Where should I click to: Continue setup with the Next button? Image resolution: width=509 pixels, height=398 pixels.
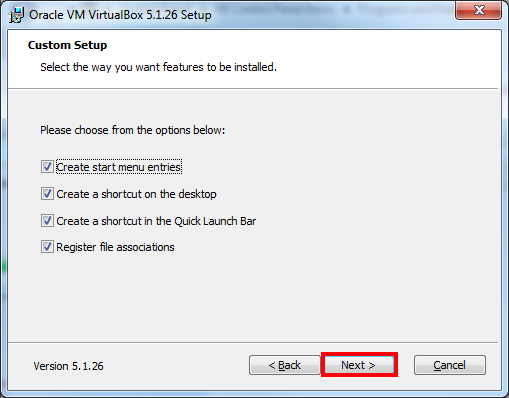coord(359,365)
